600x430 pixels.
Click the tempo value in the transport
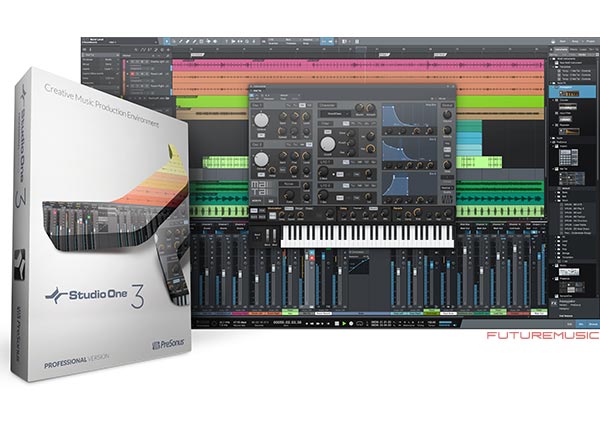coord(430,322)
